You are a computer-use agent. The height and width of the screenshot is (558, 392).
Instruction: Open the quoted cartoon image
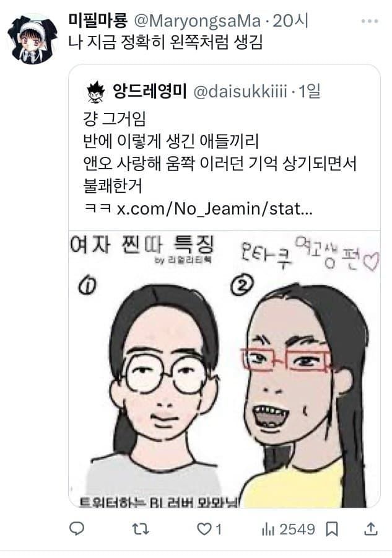pyautogui.click(x=224, y=369)
